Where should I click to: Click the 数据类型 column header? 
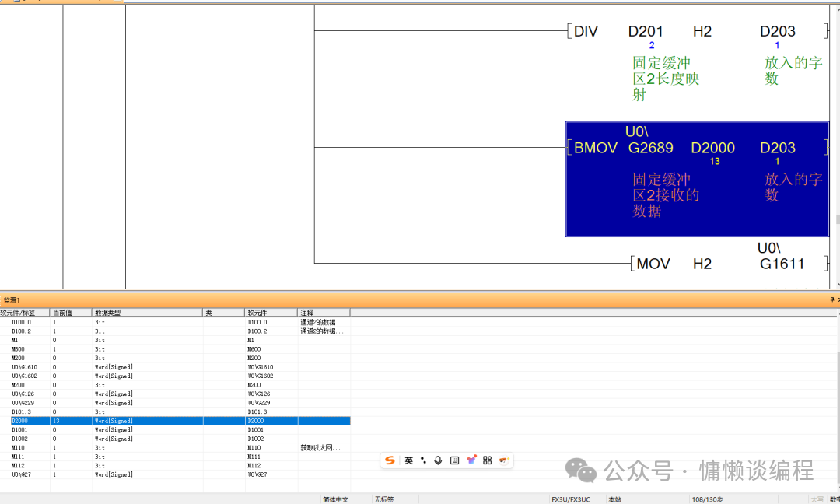tap(147, 312)
